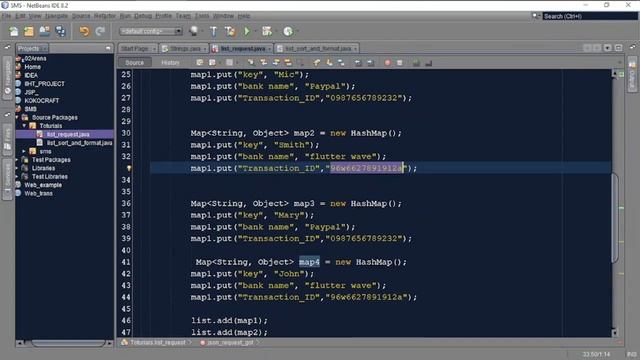640x360 pixels.
Task: Open the File menu
Action: click(x=6, y=16)
